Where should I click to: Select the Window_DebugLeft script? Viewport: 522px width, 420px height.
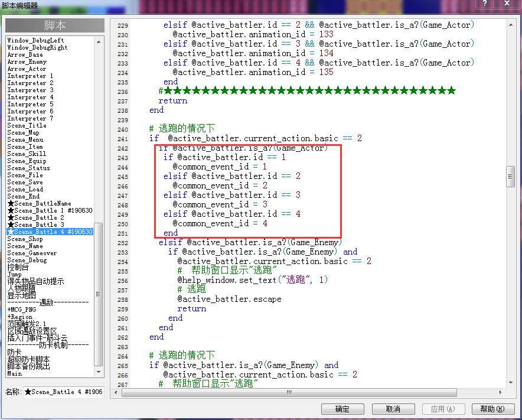click(35, 40)
